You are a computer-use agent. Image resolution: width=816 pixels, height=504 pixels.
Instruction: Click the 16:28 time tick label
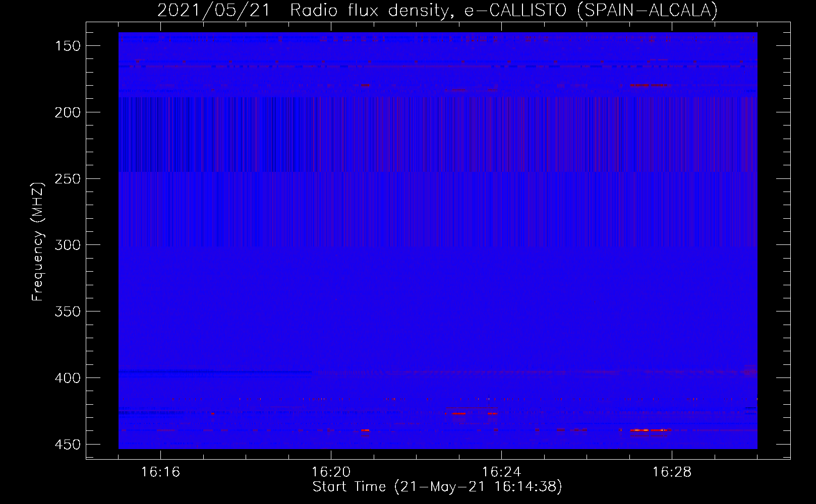click(x=672, y=472)
